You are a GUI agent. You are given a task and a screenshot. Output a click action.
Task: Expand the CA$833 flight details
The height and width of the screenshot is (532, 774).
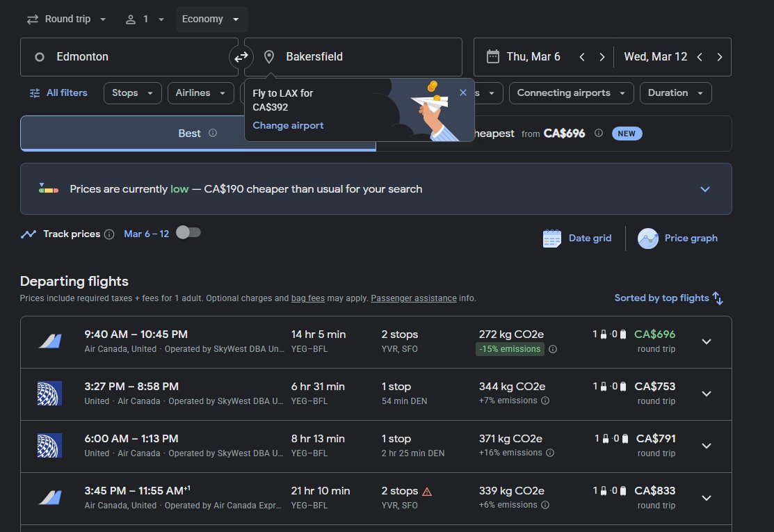point(707,498)
